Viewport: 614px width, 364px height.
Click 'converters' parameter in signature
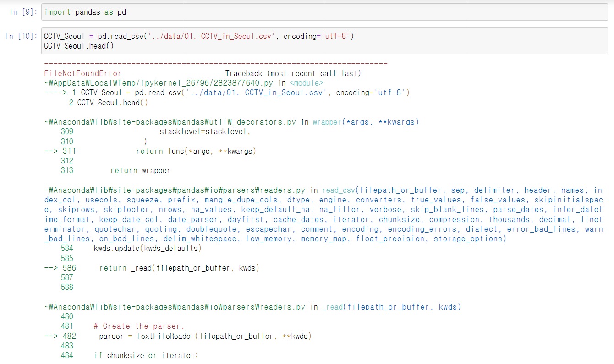376,200
